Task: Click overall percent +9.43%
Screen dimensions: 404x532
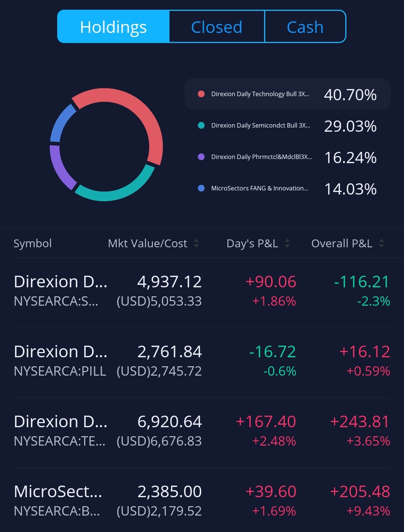Action: pos(368,511)
